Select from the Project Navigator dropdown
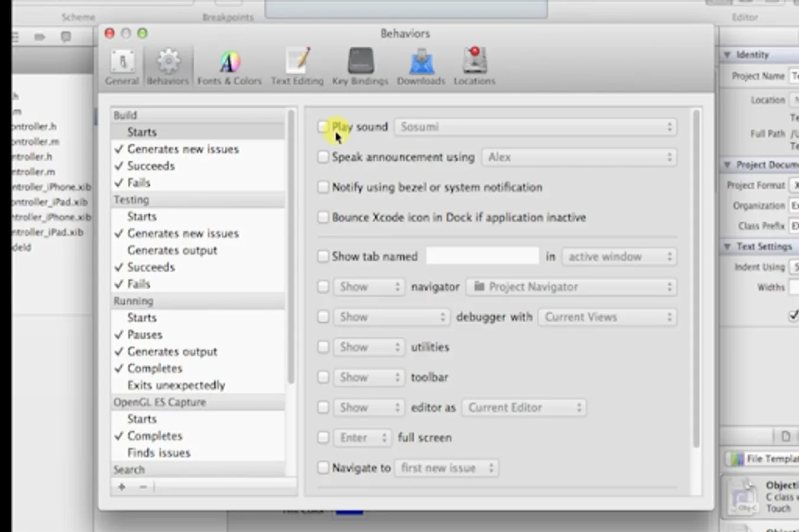The width and height of the screenshot is (799, 532). 572,287
